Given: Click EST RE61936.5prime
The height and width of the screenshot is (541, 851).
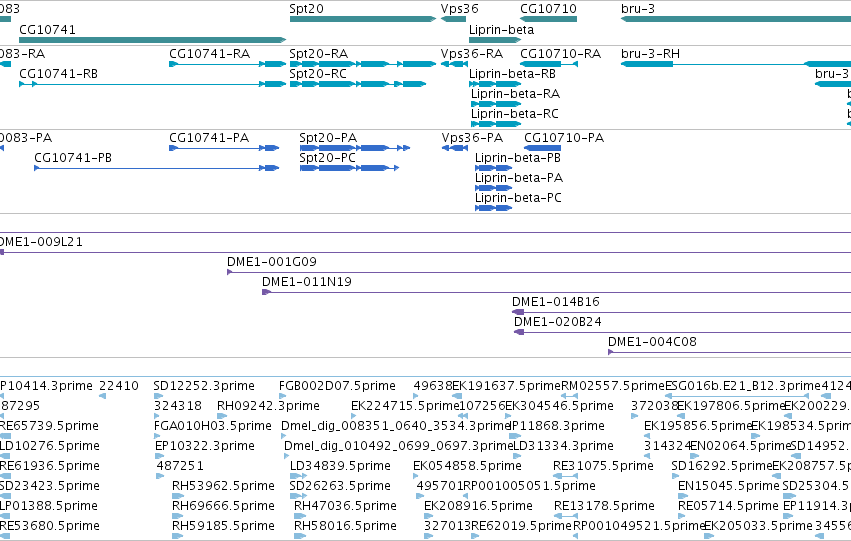Looking at the screenshot, I should [5, 476].
